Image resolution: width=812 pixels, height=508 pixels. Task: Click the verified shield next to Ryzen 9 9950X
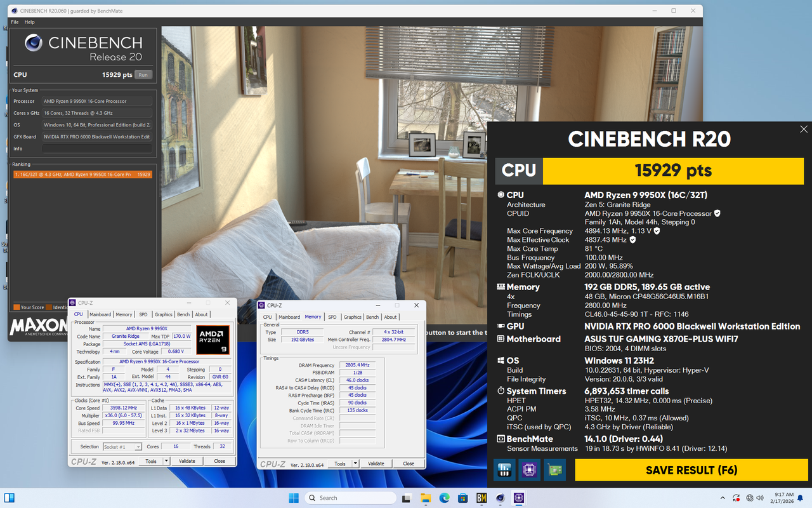717,213
